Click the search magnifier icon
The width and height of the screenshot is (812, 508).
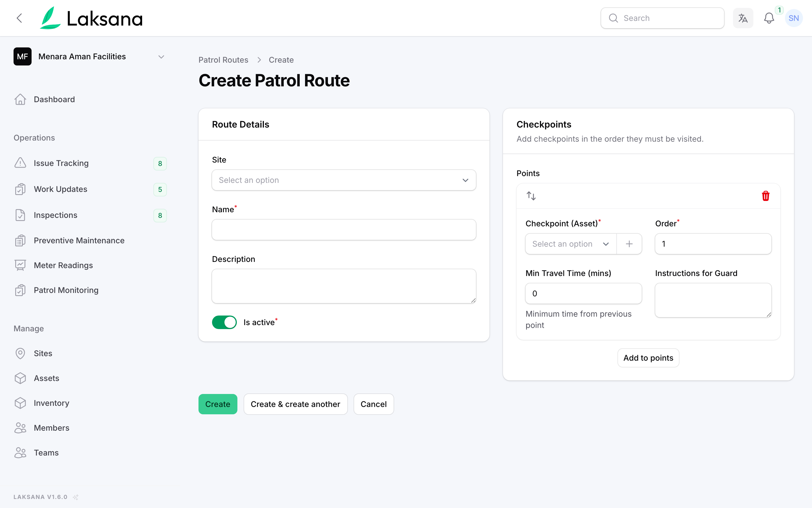613,18
